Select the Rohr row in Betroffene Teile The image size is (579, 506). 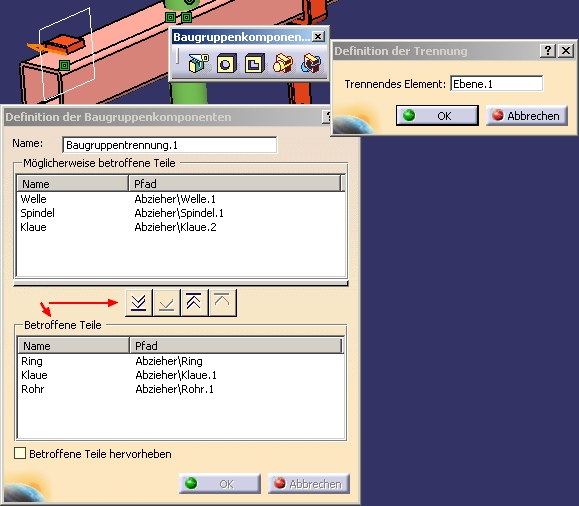pos(180,389)
